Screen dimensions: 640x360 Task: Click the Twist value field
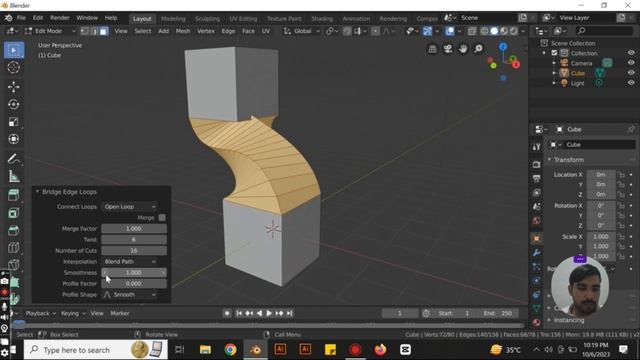click(134, 240)
